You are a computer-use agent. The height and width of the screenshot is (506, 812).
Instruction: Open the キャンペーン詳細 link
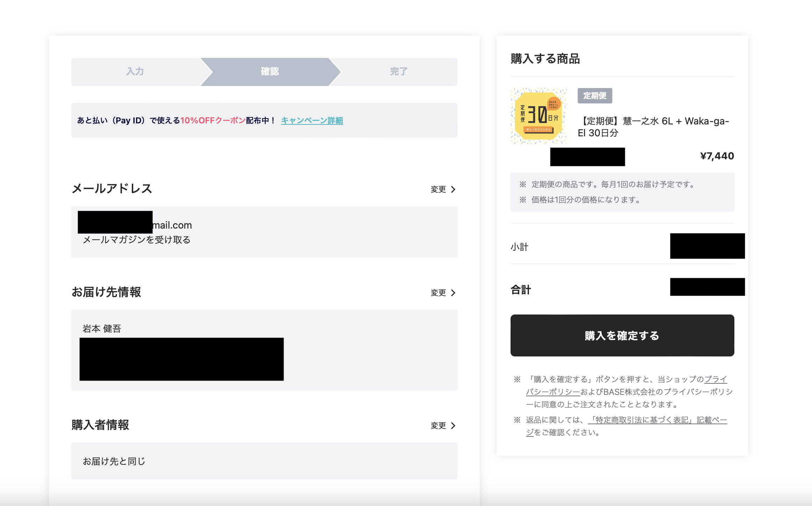point(312,121)
